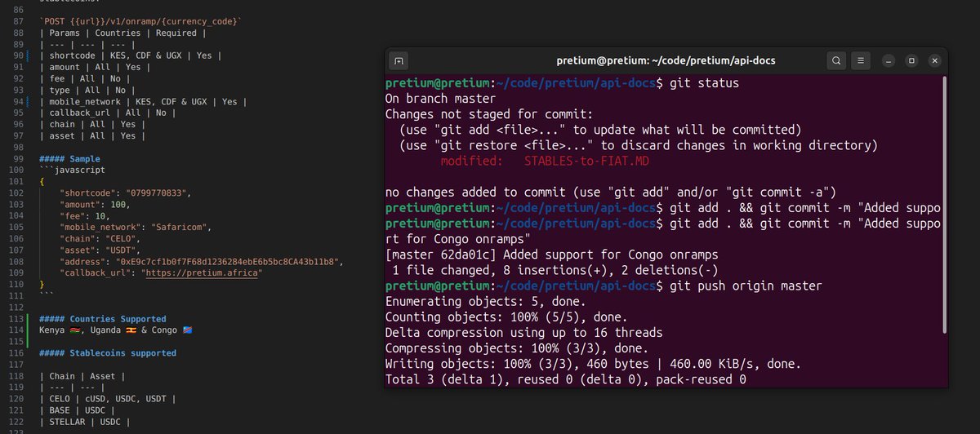Click the '"fee": 10,' line
This screenshot has height=434, width=980.
pos(87,215)
